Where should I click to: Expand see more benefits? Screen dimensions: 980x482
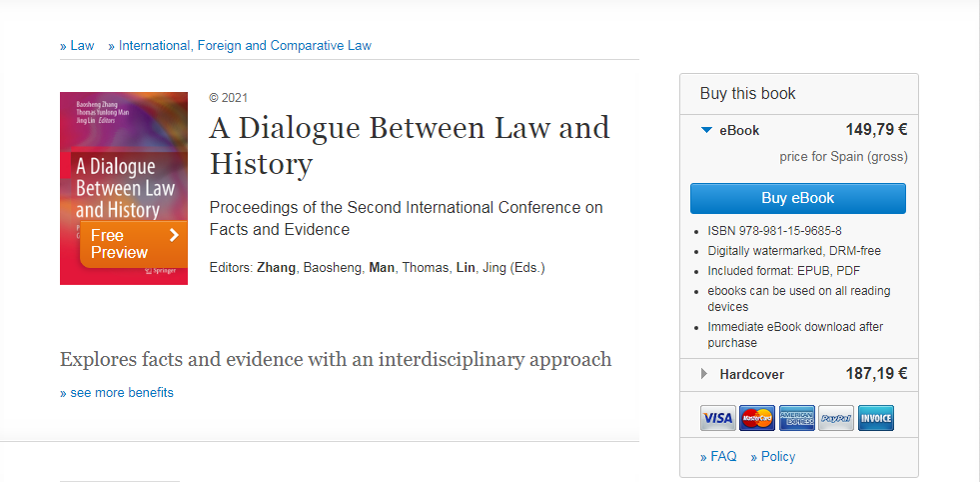coord(117,393)
